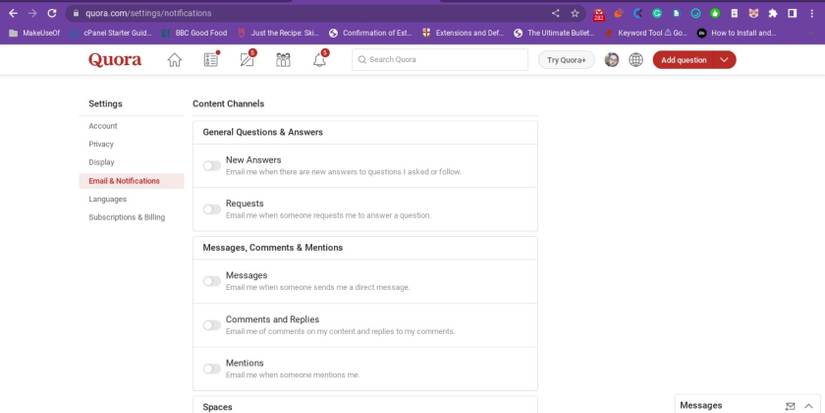Open The Ultimate Bullet... bookmark
Screen dimensions: 825x413
pyautogui.click(x=555, y=33)
